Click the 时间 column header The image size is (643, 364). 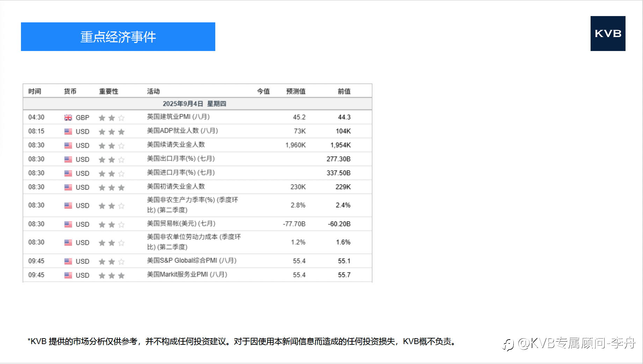[x=35, y=91]
